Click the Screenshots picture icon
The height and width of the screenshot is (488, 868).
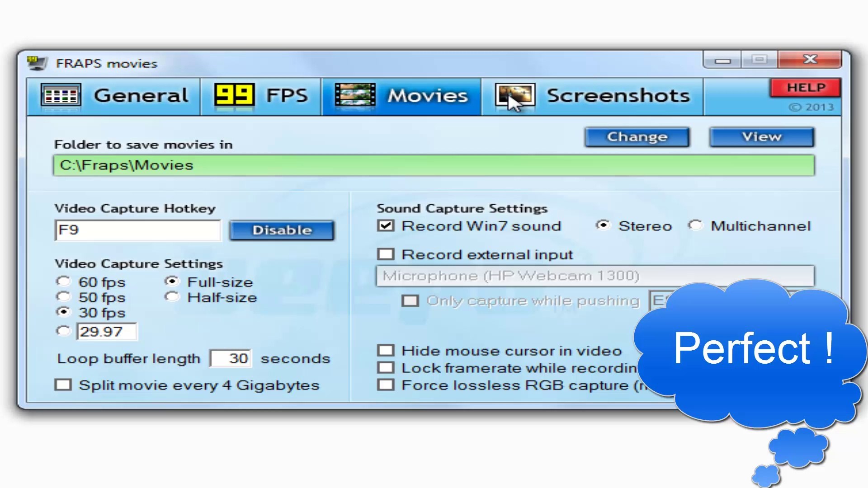pos(515,95)
